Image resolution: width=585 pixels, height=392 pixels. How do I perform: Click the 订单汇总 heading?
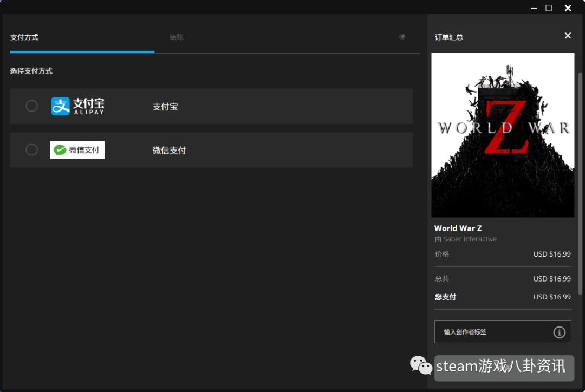click(x=449, y=37)
